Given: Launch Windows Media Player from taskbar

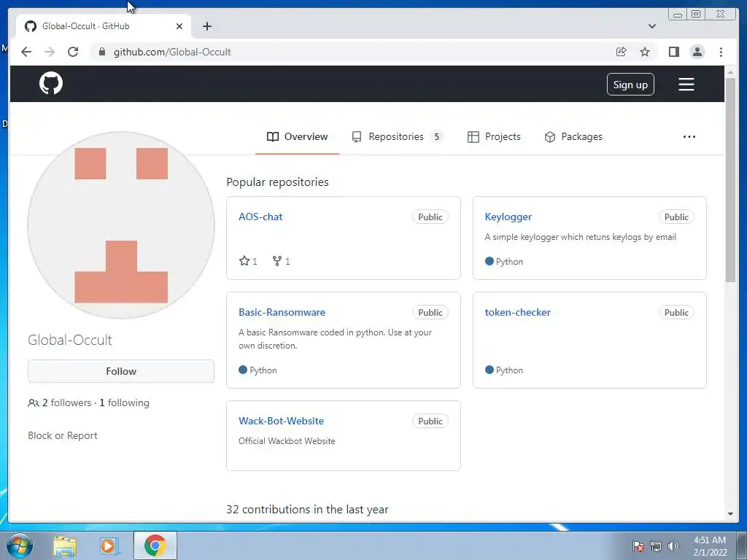Looking at the screenshot, I should pyautogui.click(x=109, y=545).
